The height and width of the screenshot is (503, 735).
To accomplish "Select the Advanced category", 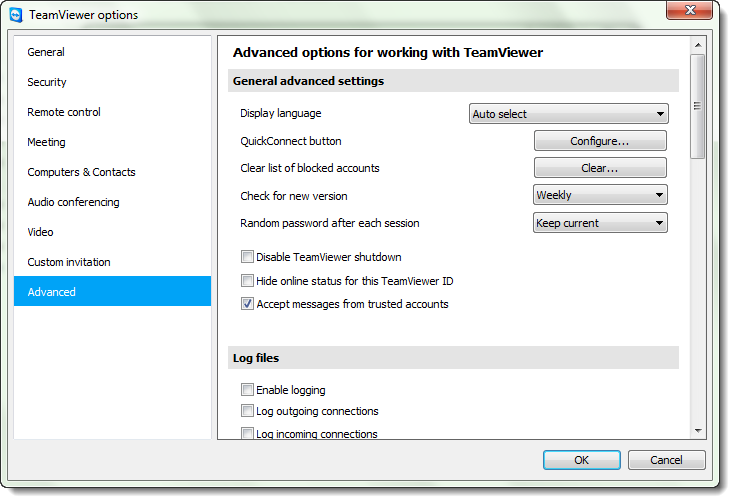I will click(x=112, y=291).
